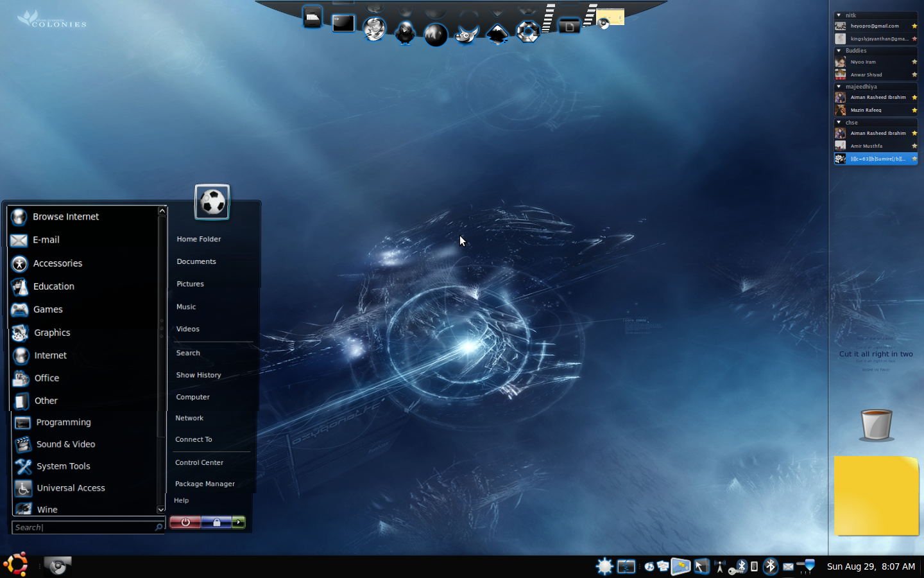Open the system monitor graph tray icon
Image resolution: width=924 pixels, height=578 pixels.
(626, 566)
